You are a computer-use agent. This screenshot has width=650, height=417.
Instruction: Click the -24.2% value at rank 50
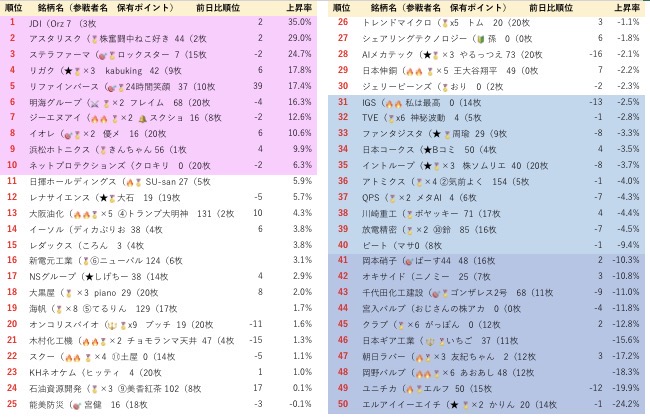pyautogui.click(x=626, y=403)
